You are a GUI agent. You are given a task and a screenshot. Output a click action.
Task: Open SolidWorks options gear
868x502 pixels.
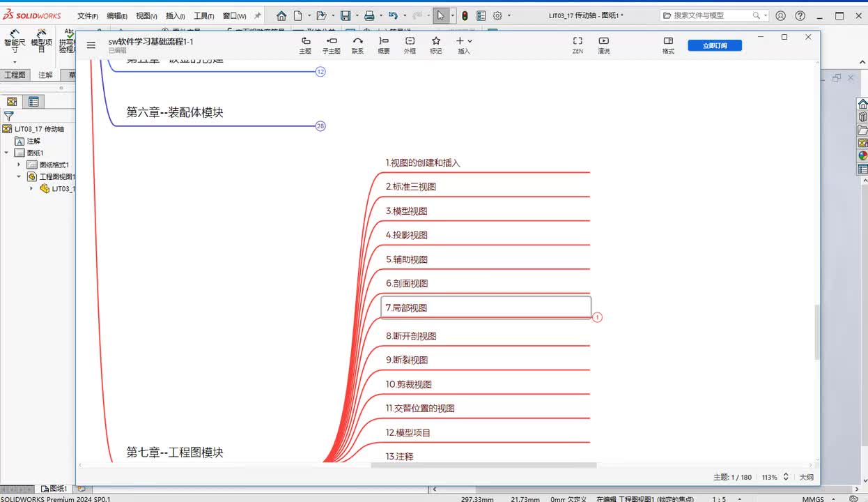(497, 15)
